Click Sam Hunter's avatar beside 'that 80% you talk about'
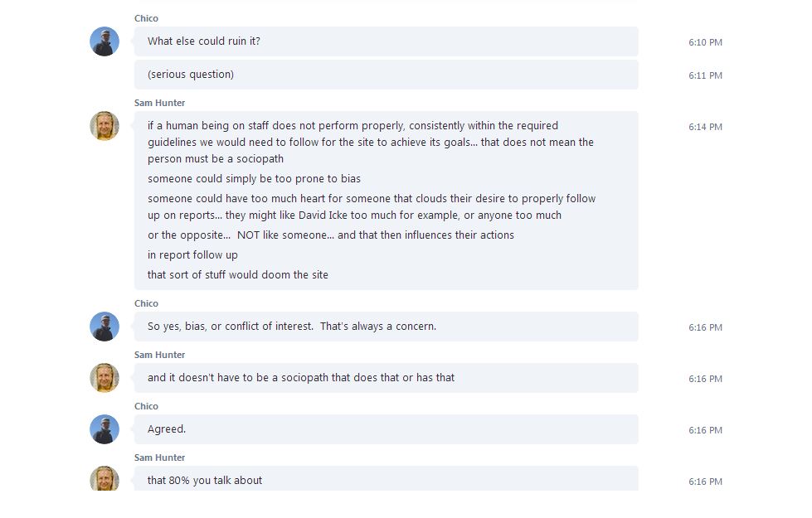The width and height of the screenshot is (812, 518). (x=105, y=479)
